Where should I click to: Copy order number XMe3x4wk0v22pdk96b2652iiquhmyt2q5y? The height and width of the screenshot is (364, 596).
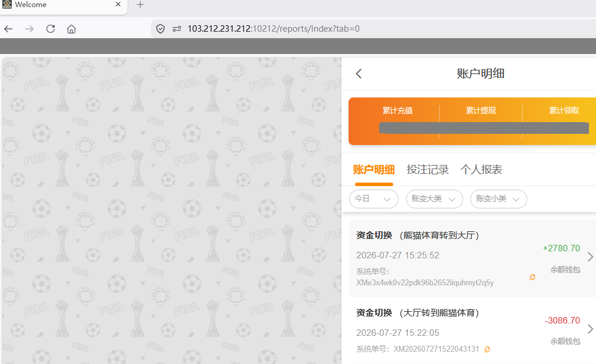(x=533, y=278)
